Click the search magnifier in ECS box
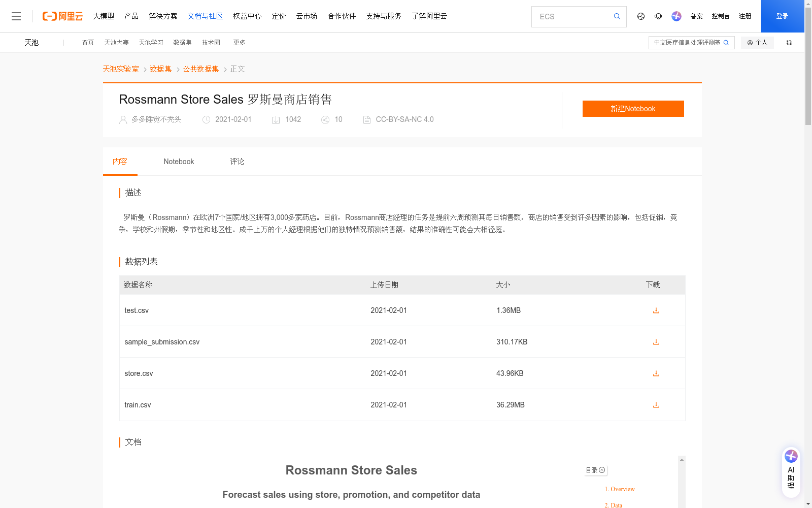Viewport: 812px width, 508px height. pos(617,16)
